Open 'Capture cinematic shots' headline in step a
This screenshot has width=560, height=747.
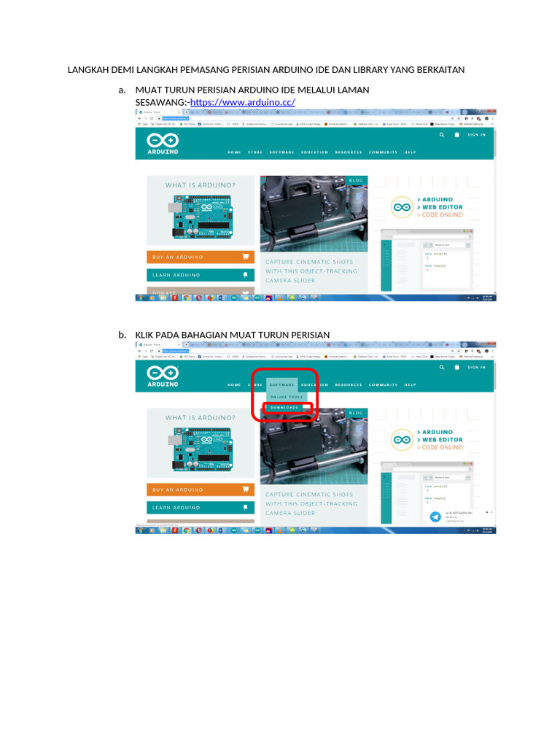pyautogui.click(x=311, y=271)
